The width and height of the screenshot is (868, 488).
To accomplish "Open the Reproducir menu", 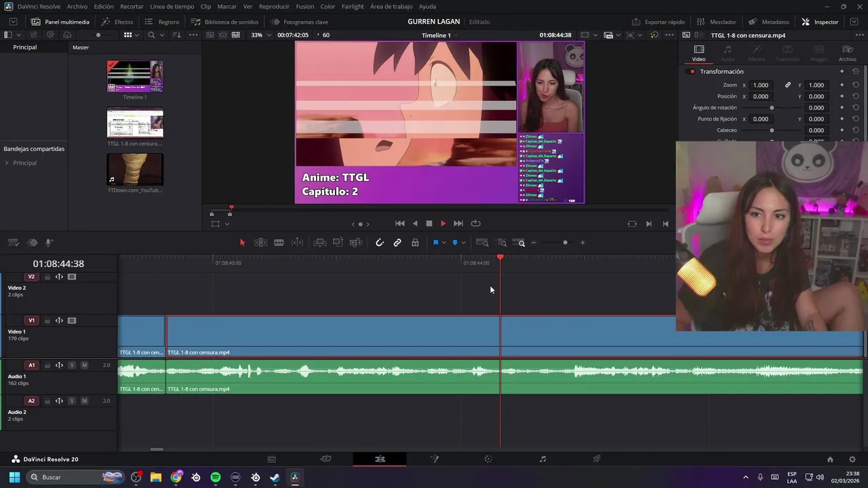I will (274, 6).
